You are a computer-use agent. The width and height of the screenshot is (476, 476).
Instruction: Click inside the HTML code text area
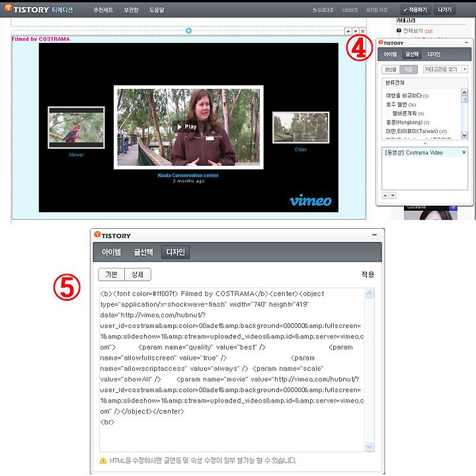point(232,370)
